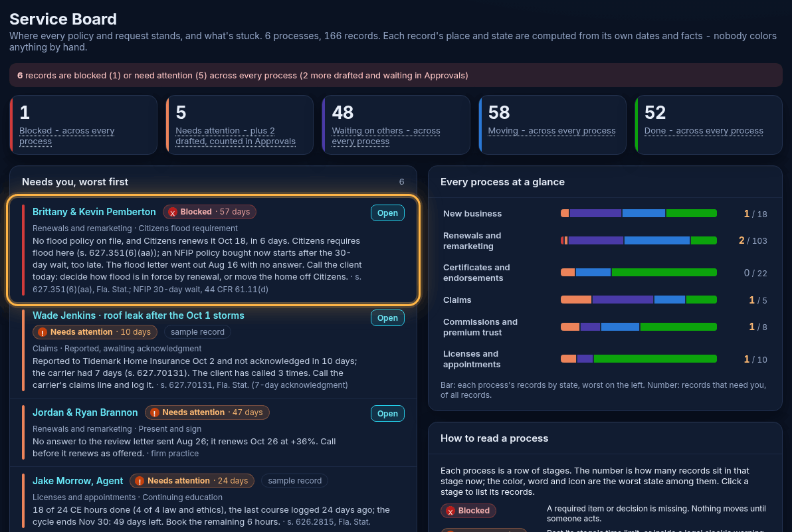This screenshot has height=532, width=792.
Task: Click the Brittany & Kevin Pemberton name link
Action: pos(94,212)
